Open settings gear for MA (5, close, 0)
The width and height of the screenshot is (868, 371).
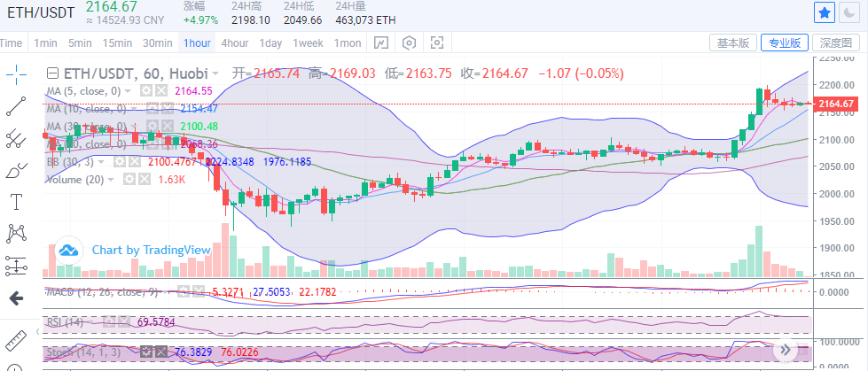146,90
